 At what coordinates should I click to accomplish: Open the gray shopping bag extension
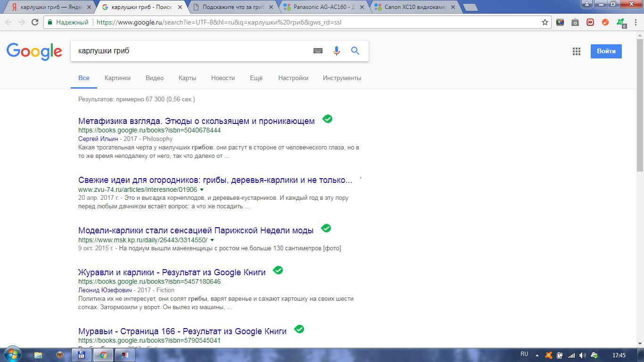tap(575, 22)
